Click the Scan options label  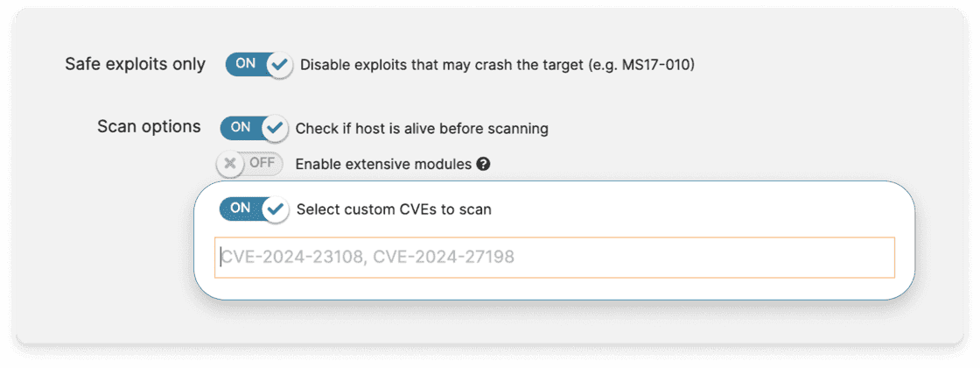coord(149,126)
